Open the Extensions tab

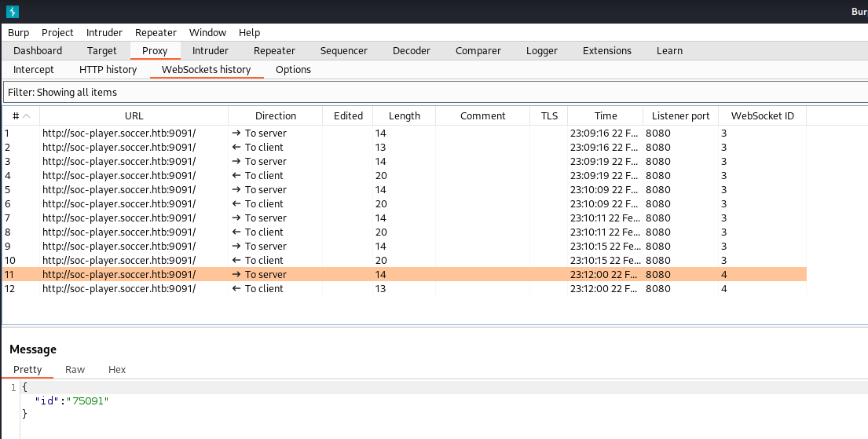pyautogui.click(x=606, y=51)
